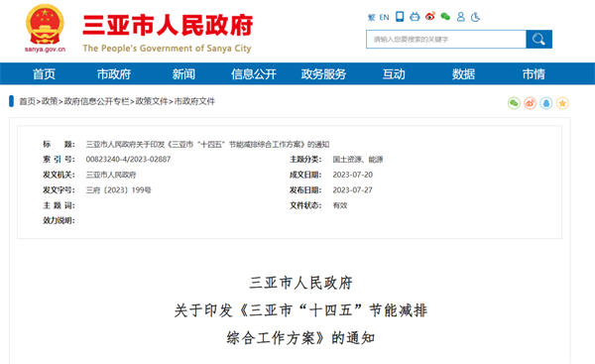
Task: Select index number 00823240-4/2023-02887
Action: 128,160
